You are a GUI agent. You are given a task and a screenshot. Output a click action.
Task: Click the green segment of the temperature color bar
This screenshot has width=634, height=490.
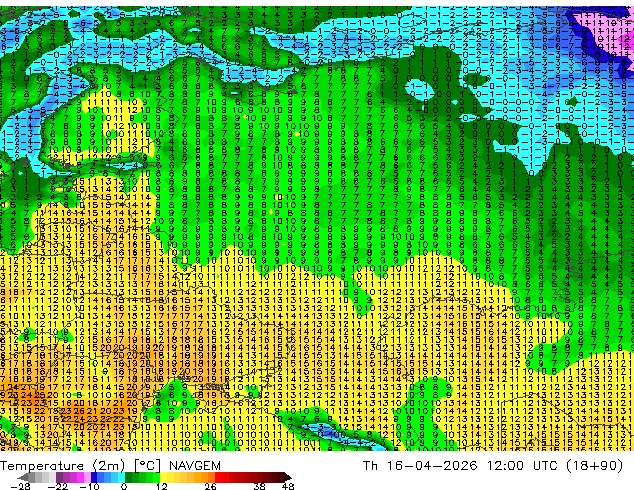click(x=142, y=477)
